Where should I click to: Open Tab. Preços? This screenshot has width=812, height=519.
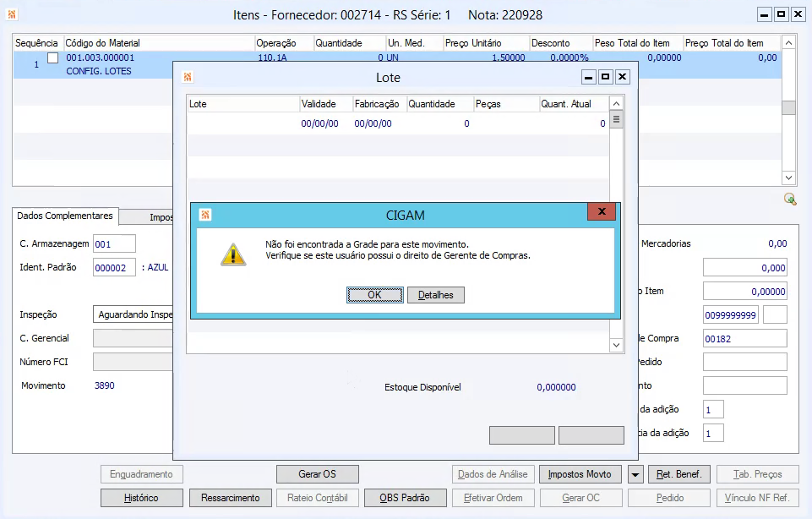[758, 474]
